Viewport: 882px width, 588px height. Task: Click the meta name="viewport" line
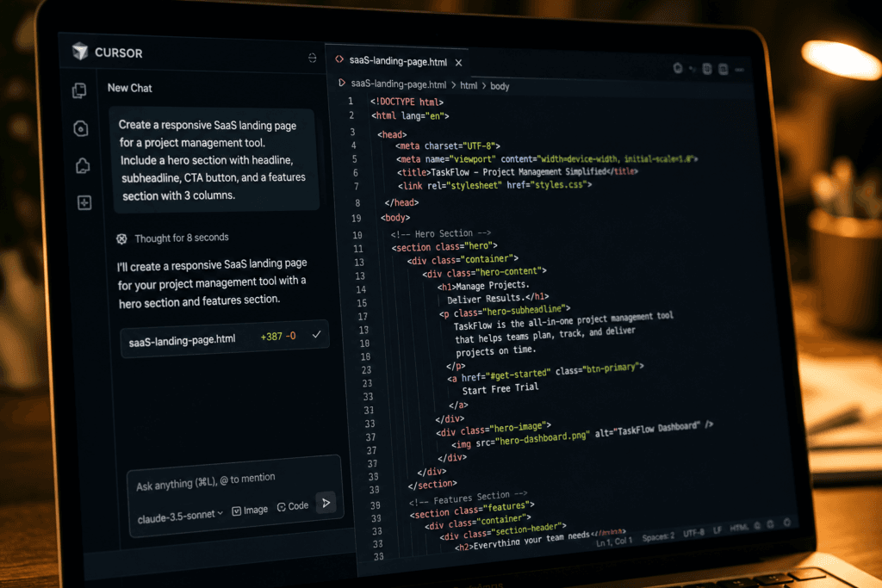point(546,159)
